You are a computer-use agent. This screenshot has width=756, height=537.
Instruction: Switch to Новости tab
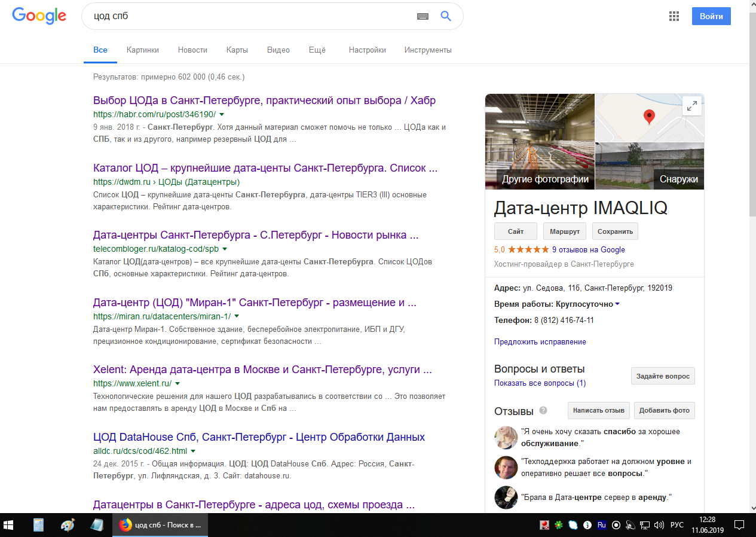192,50
